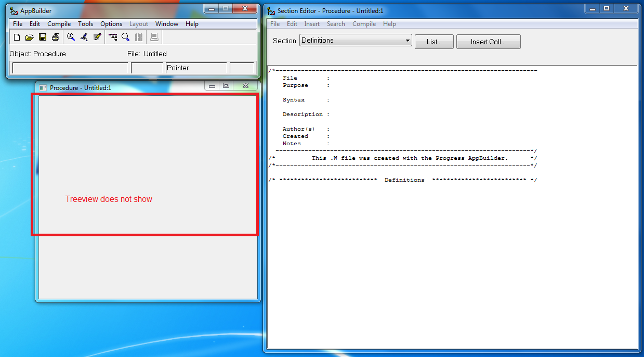Open the Section Editor Help menu
644x357 pixels.
click(x=389, y=24)
